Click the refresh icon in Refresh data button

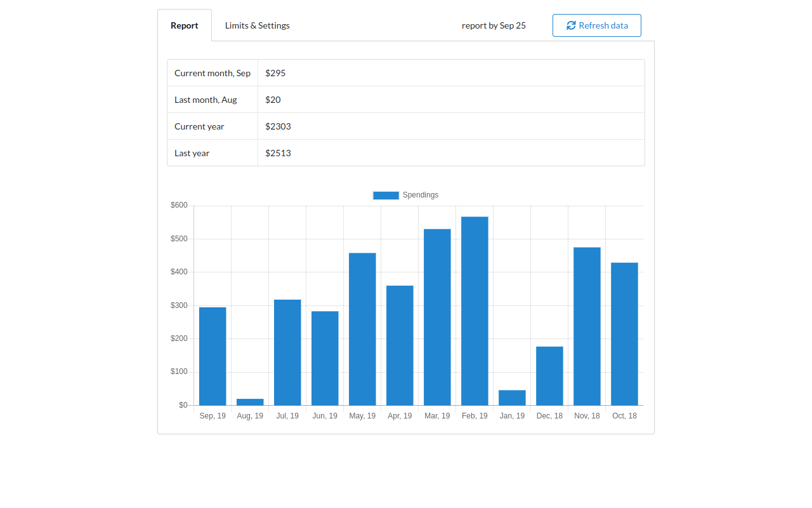(571, 25)
